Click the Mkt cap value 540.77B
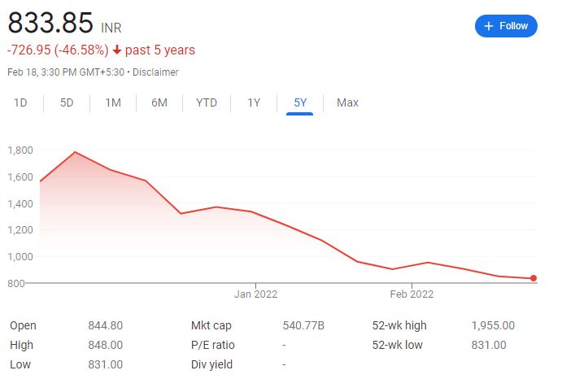Image resolution: width=588 pixels, height=379 pixels. [303, 325]
